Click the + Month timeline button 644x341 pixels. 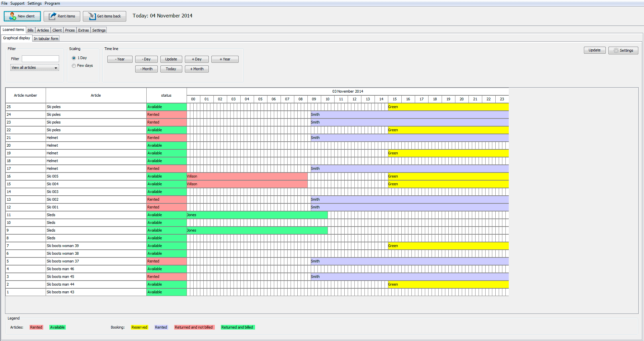(x=197, y=69)
